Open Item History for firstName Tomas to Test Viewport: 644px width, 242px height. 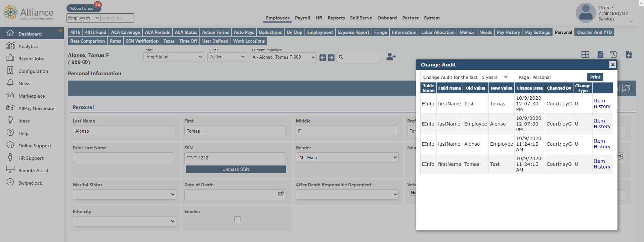click(x=602, y=164)
